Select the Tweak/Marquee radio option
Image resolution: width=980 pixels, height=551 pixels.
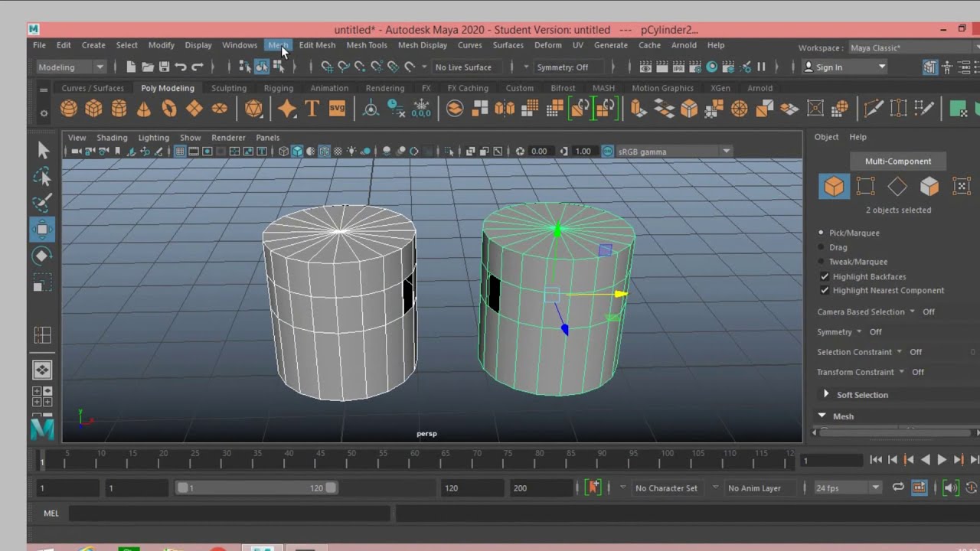pos(822,262)
